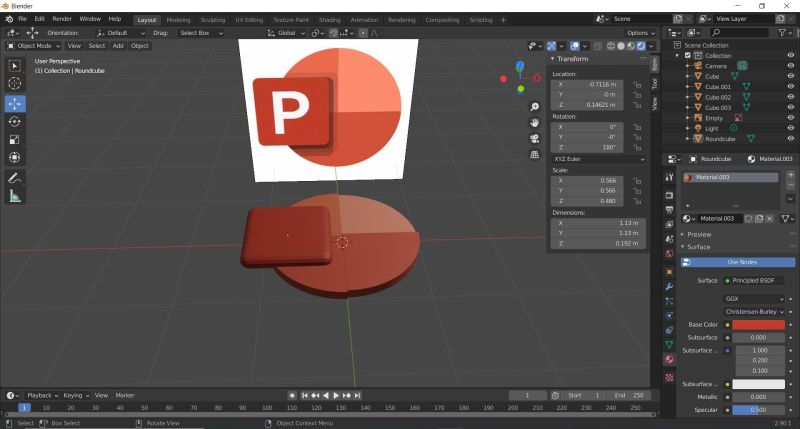Click the outliner filter funnel icon
800x429 pixels.
[x=782, y=32]
